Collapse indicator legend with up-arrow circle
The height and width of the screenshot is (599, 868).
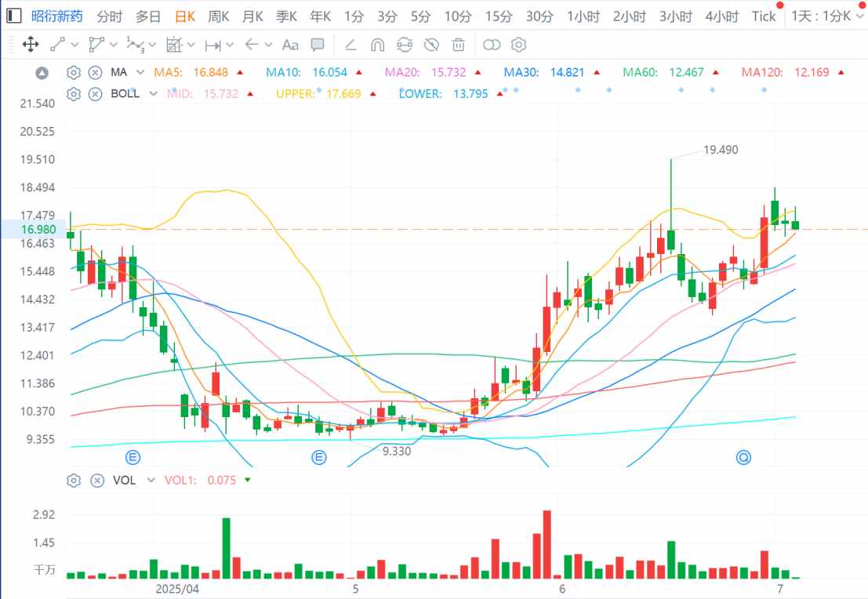point(42,73)
